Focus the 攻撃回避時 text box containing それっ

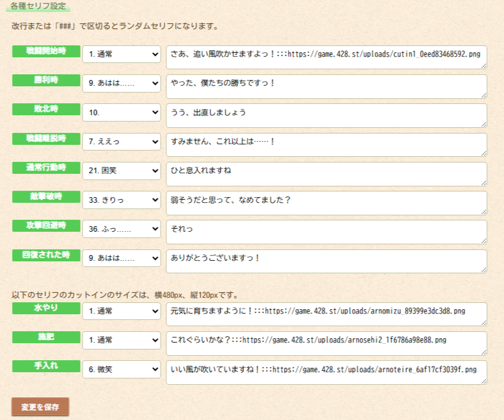tap(326, 232)
